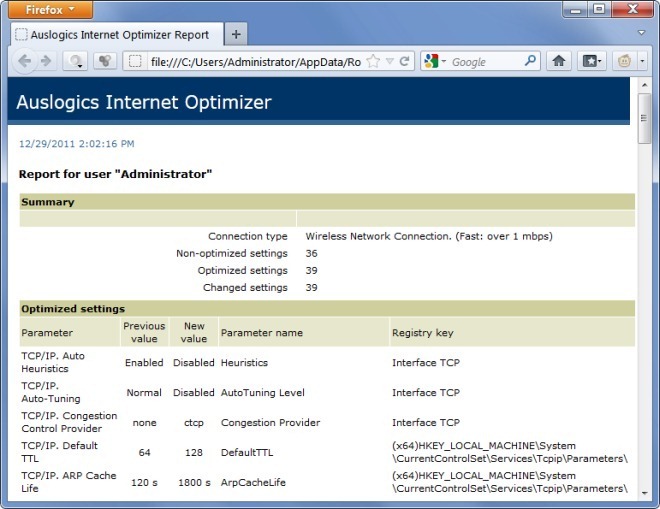660x509 pixels.
Task: Go to the home page icon
Action: (559, 61)
